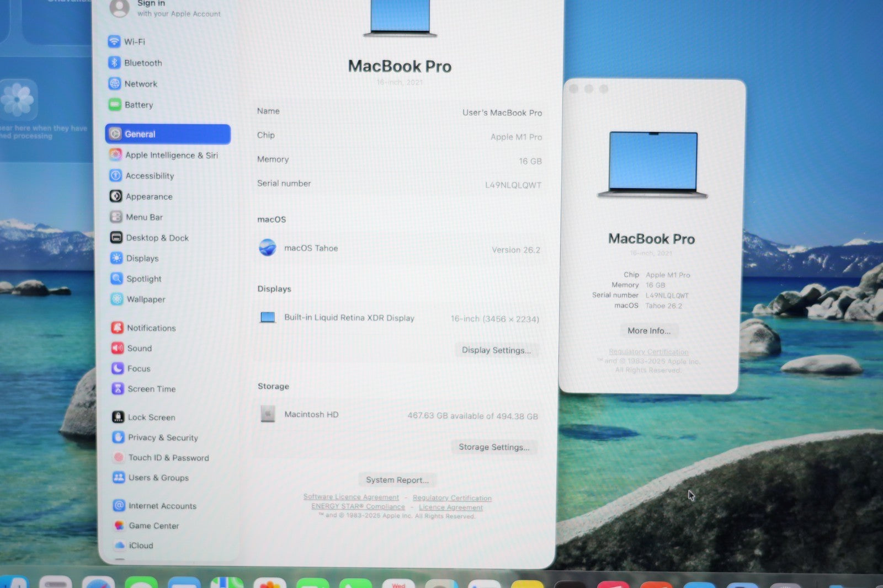Screen dimensions: 883x588
Task: Open the System Report
Action: click(x=397, y=480)
